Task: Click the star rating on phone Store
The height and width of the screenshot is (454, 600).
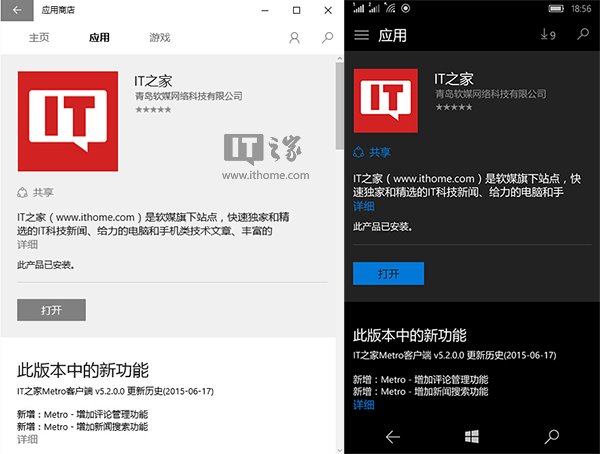Action: coord(454,108)
